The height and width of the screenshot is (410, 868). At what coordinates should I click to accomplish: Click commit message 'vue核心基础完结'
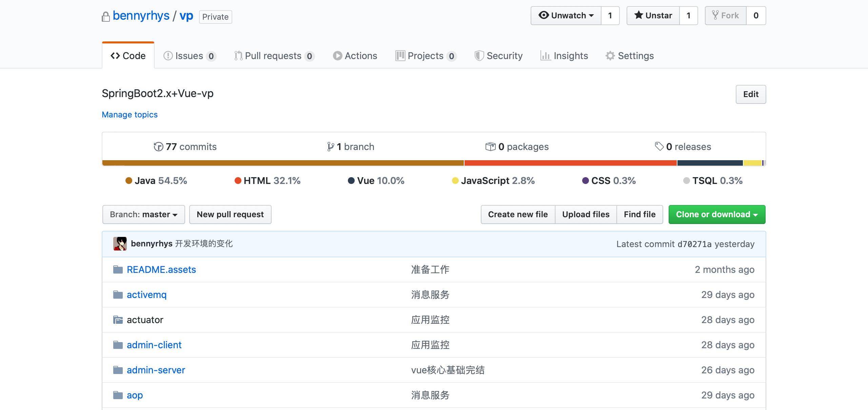(x=448, y=370)
